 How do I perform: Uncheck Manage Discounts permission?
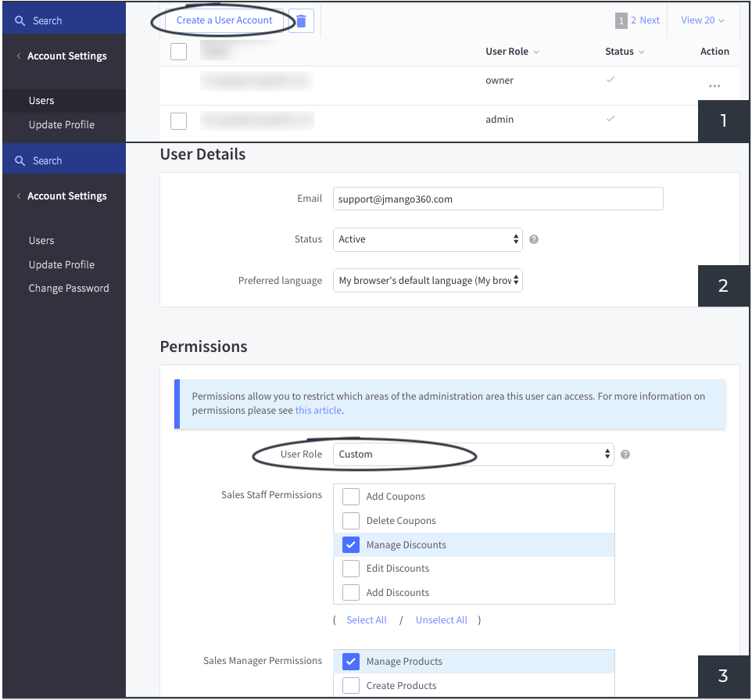tap(350, 544)
